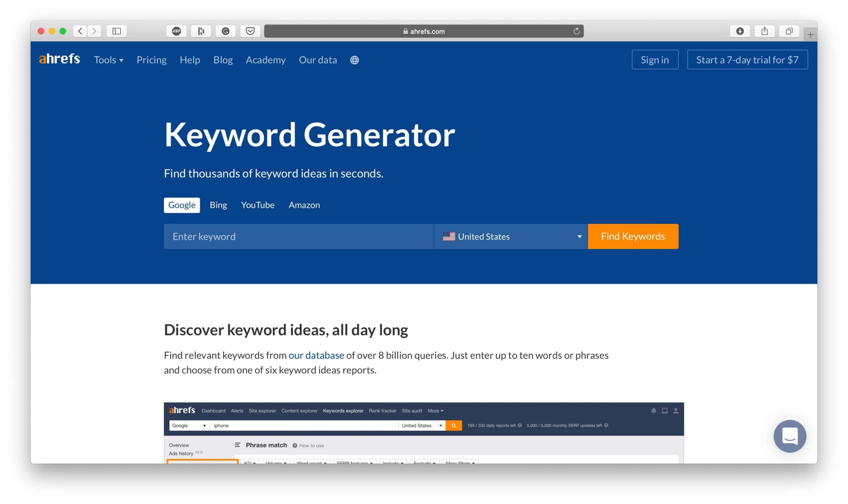This screenshot has height=504, width=848.
Task: Open the Adblock Plus extension icon
Action: click(x=176, y=31)
